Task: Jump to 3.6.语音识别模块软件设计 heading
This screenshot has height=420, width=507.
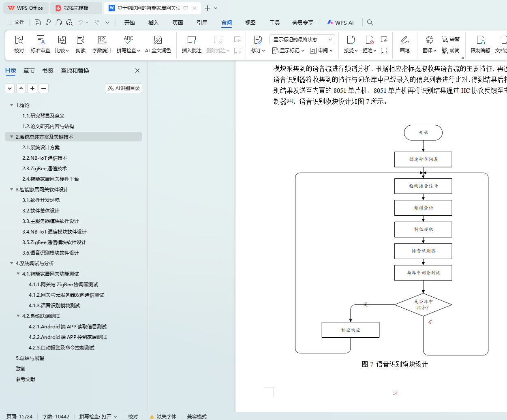Action: [51, 253]
